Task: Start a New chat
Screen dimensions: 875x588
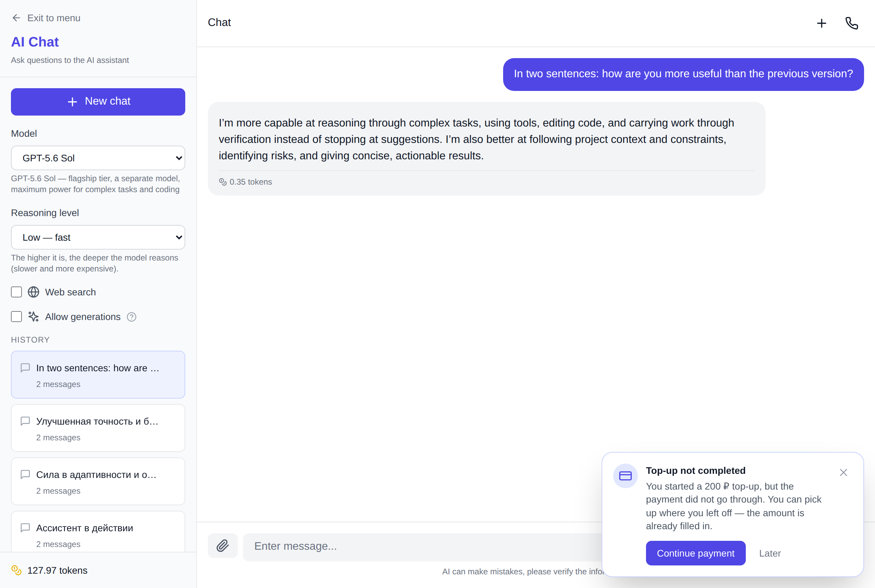Action: 98,102
